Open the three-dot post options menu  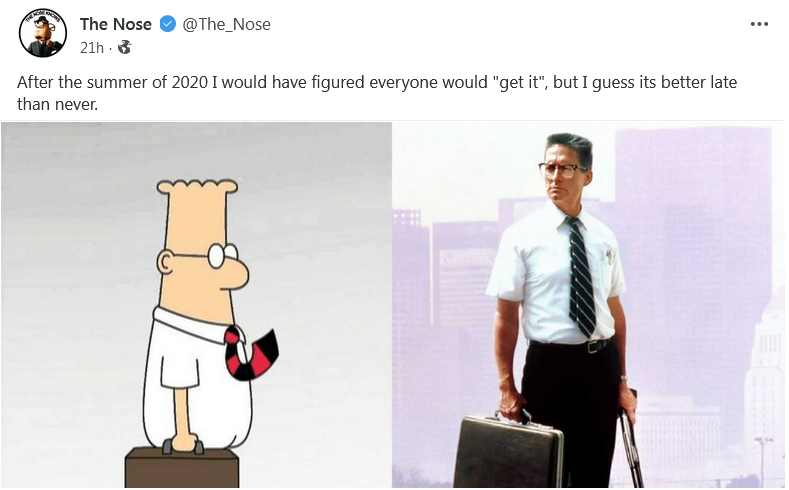tap(759, 24)
